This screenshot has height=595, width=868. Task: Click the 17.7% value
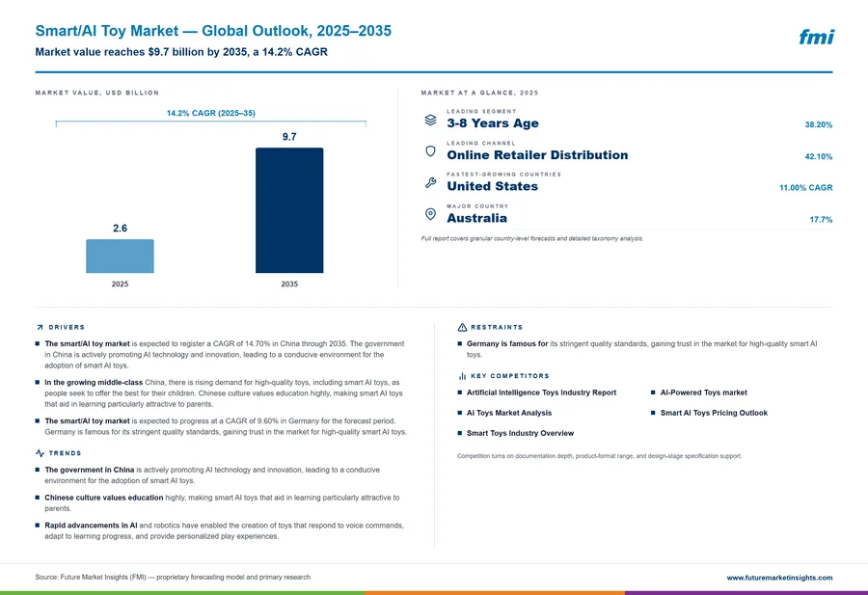click(821, 220)
